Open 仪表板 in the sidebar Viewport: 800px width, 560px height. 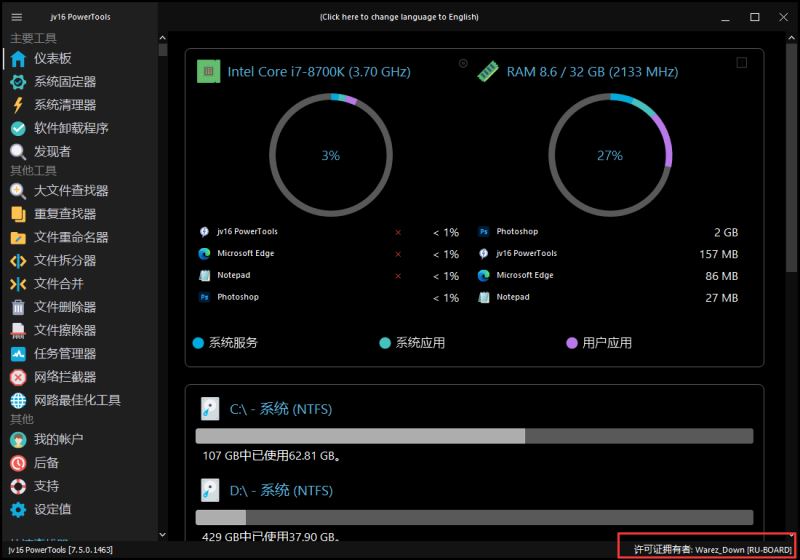(52, 59)
